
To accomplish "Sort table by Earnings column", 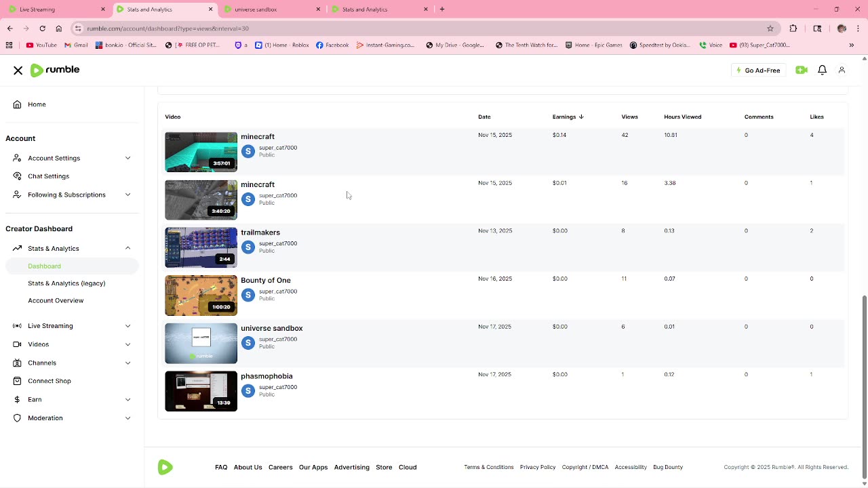I will [568, 117].
